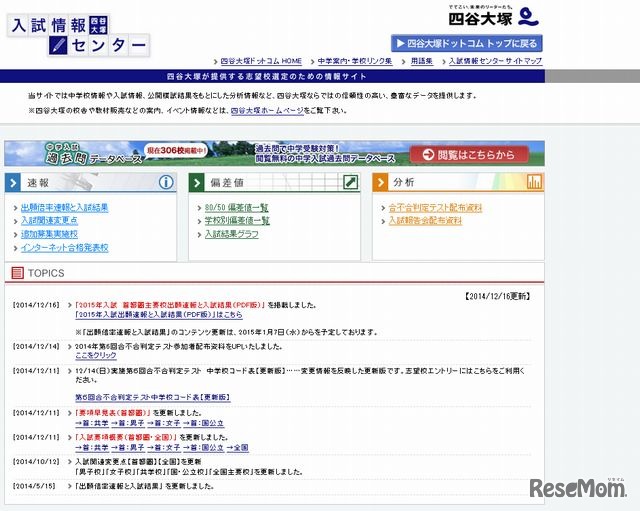Open 80/50 偏差値一覧 link
The width and height of the screenshot is (640, 511).
coord(237,208)
